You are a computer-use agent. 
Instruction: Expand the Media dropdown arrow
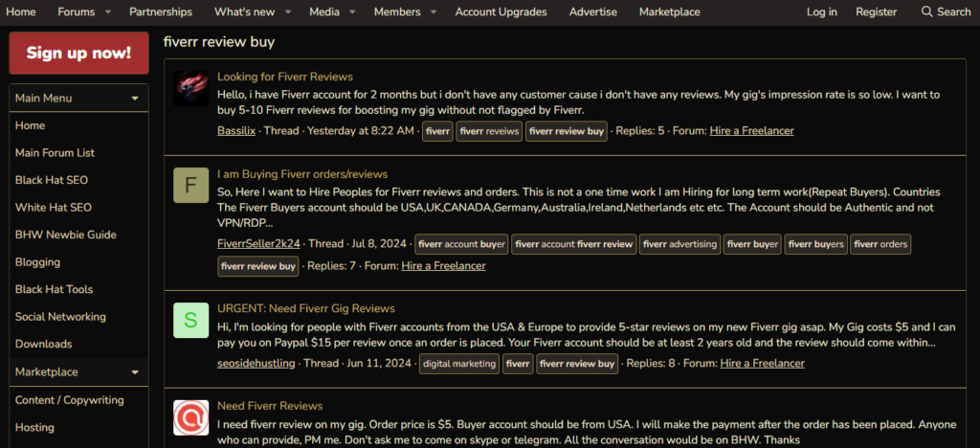[x=352, y=11]
